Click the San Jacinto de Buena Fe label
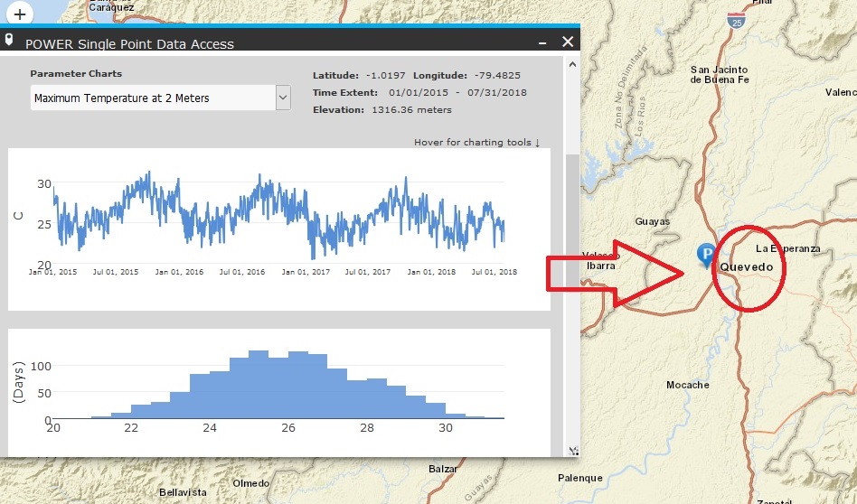This screenshot has width=857, height=504. [x=719, y=74]
